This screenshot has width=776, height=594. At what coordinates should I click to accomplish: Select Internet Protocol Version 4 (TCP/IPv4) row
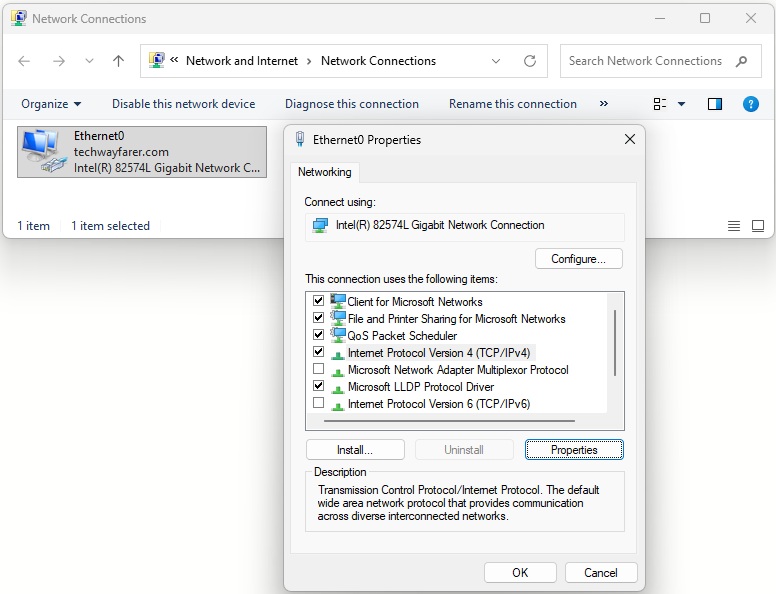click(439, 353)
